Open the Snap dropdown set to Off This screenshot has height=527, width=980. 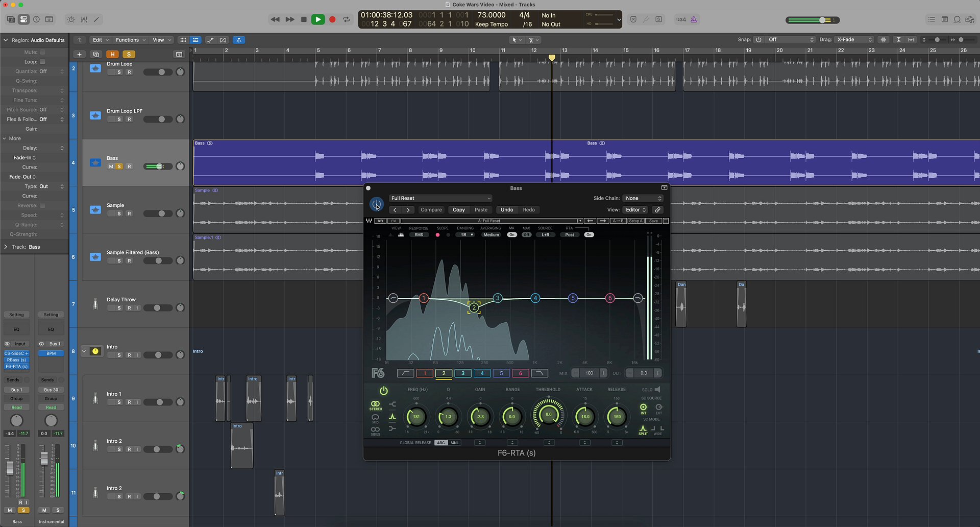pyautogui.click(x=790, y=40)
